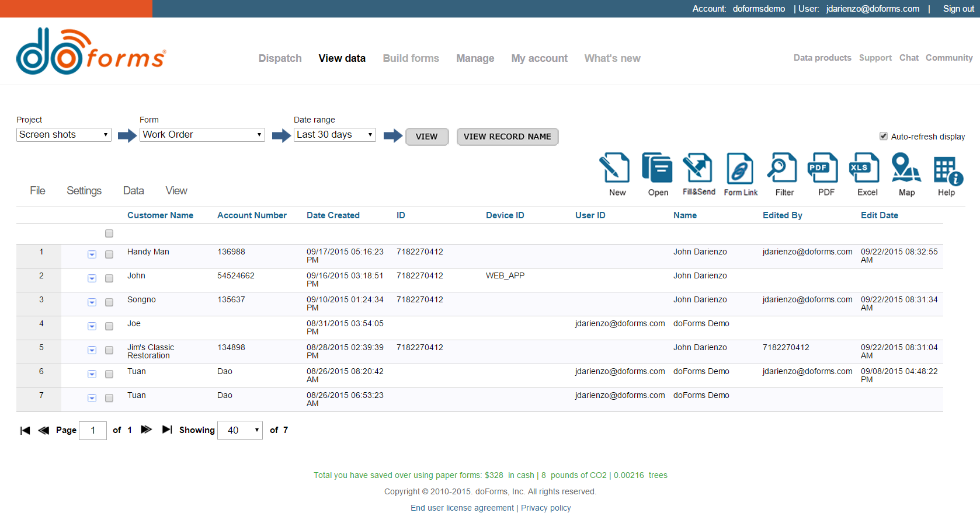
Task: Click the doForms logo
Action: [91, 51]
